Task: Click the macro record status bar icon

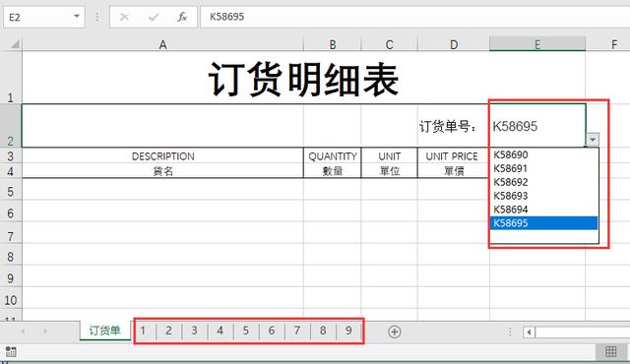Action: pos(11,352)
